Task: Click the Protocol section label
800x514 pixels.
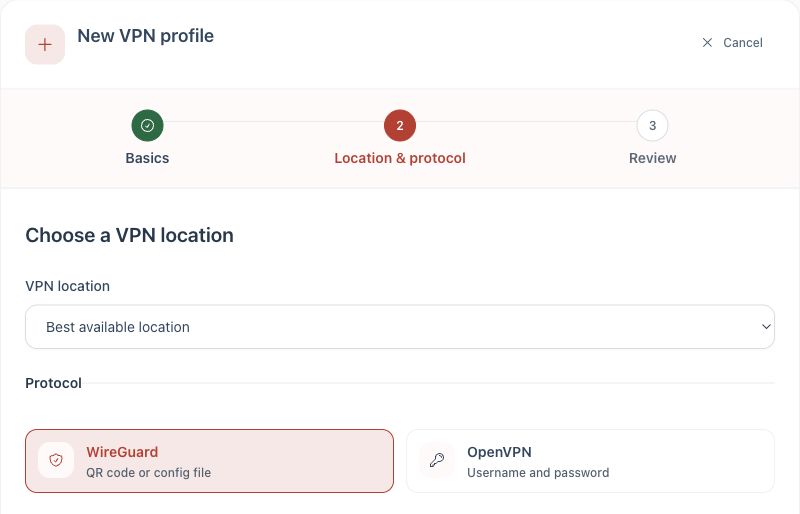Action: point(54,383)
